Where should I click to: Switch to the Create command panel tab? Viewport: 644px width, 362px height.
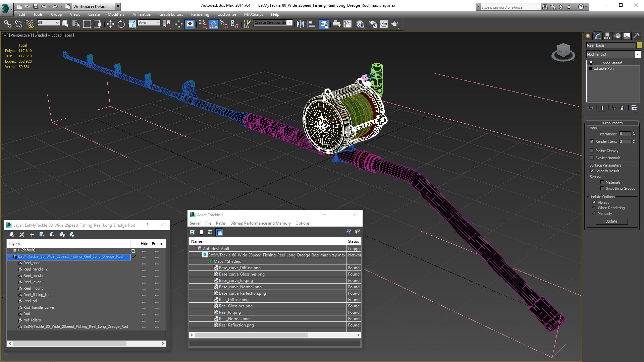pyautogui.click(x=588, y=36)
